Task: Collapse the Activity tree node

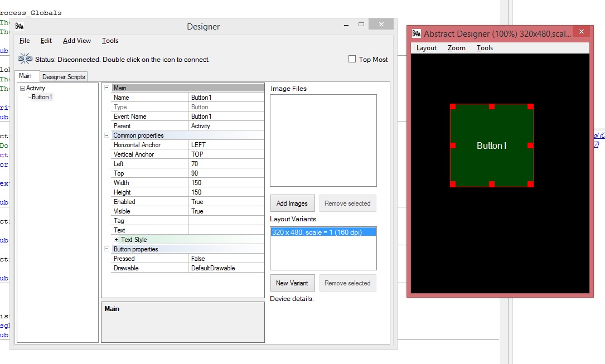Action: [22, 88]
